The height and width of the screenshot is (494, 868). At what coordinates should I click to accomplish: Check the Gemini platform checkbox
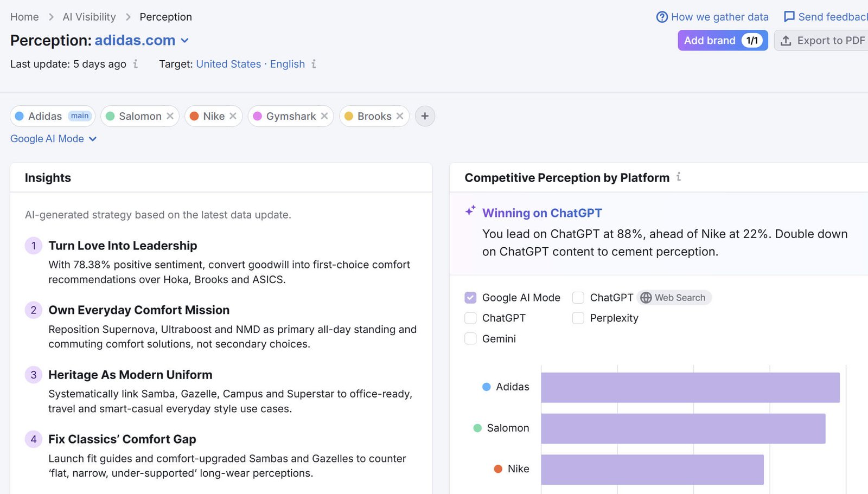[470, 339]
